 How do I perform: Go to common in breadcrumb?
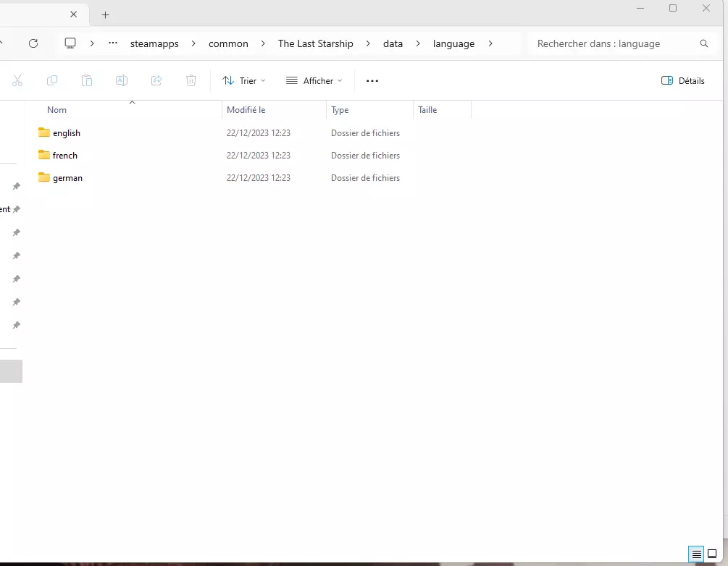tap(228, 43)
